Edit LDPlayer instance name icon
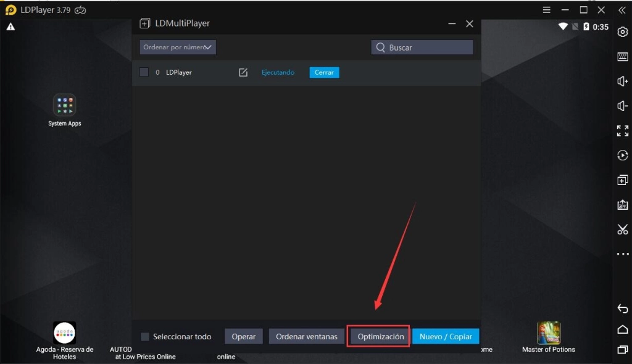Screen dimensions: 632x364 coord(243,72)
